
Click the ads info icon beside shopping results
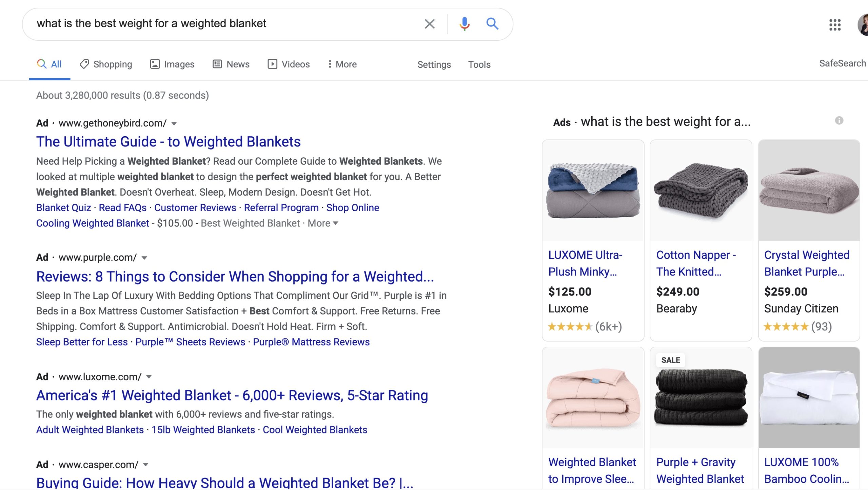tap(839, 121)
